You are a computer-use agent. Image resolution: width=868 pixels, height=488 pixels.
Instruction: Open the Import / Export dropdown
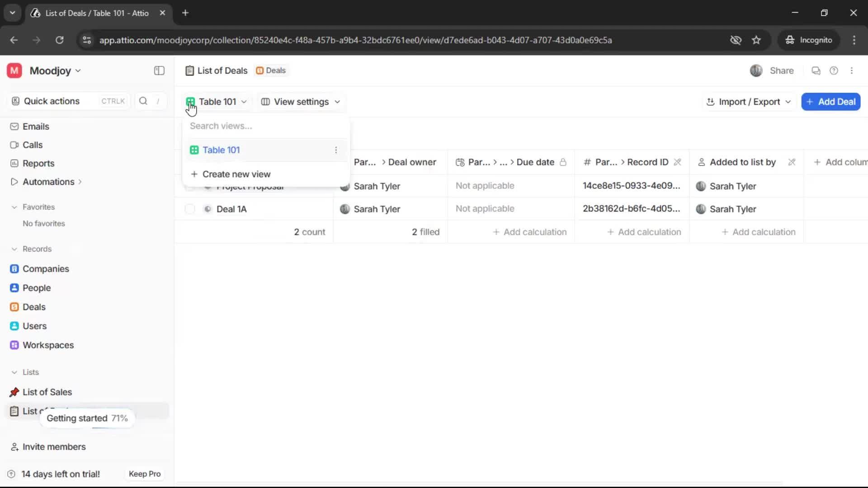pos(748,102)
